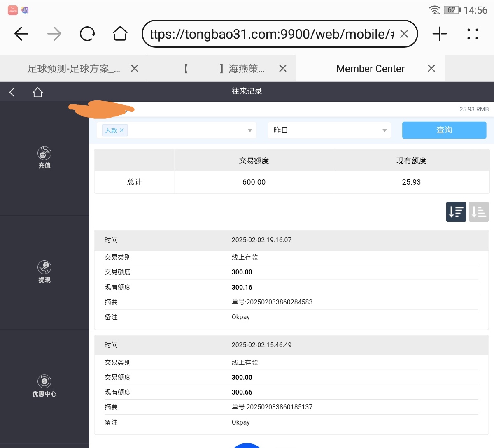Open 提现 withdraw in the sidebar
The image size is (494, 448).
coord(44,272)
